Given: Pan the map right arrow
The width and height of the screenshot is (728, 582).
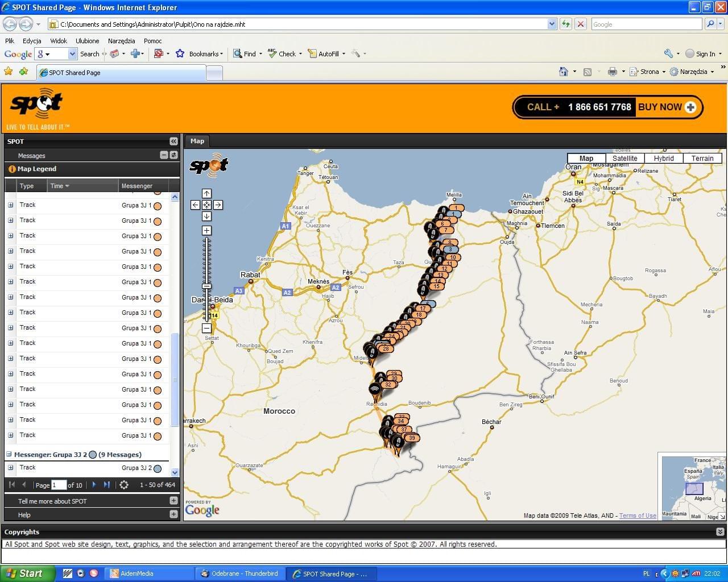Looking at the screenshot, I should pyautogui.click(x=218, y=205).
